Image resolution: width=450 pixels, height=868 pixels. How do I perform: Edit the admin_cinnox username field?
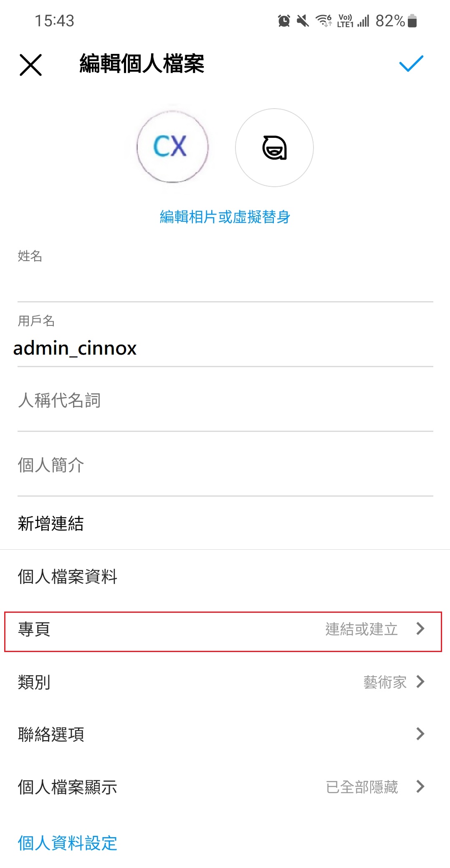click(225, 348)
